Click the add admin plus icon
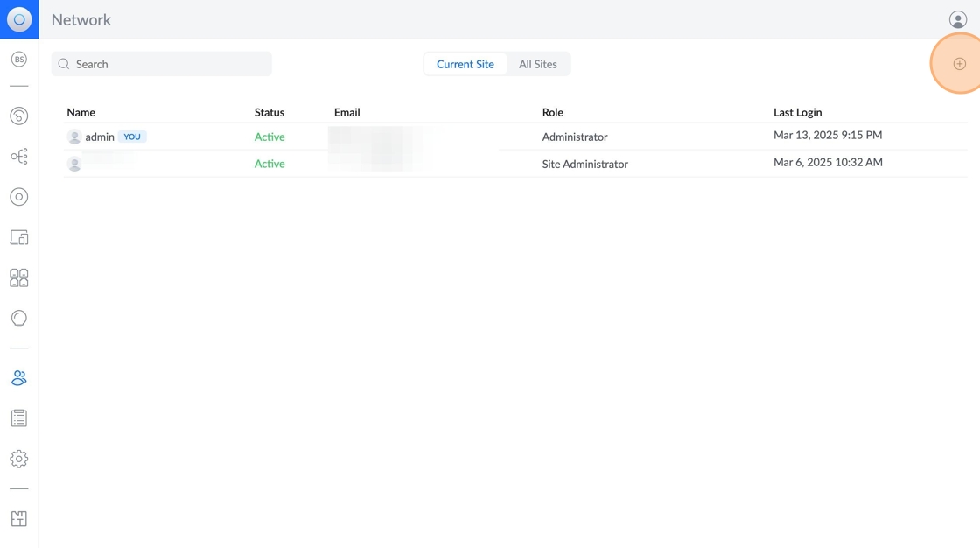This screenshot has height=548, width=980. (x=959, y=64)
